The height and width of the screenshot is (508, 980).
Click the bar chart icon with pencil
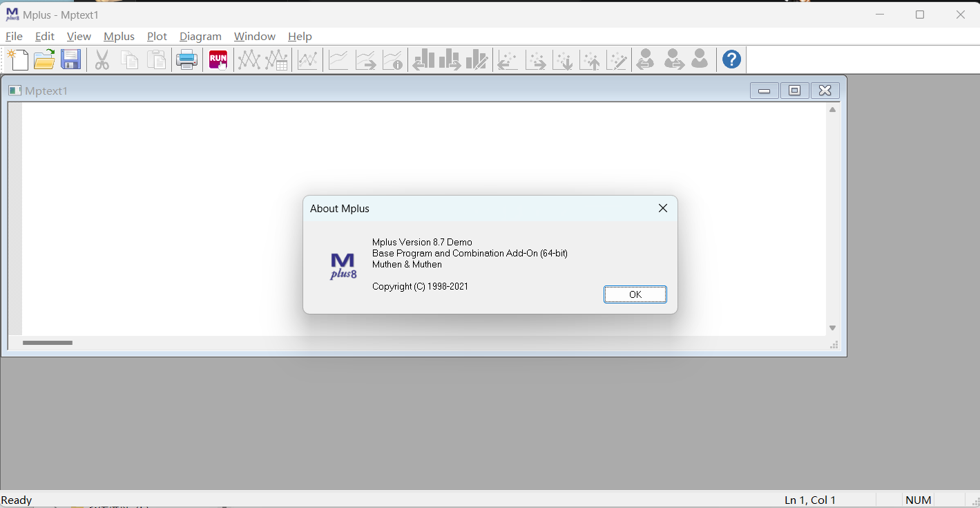pyautogui.click(x=477, y=60)
